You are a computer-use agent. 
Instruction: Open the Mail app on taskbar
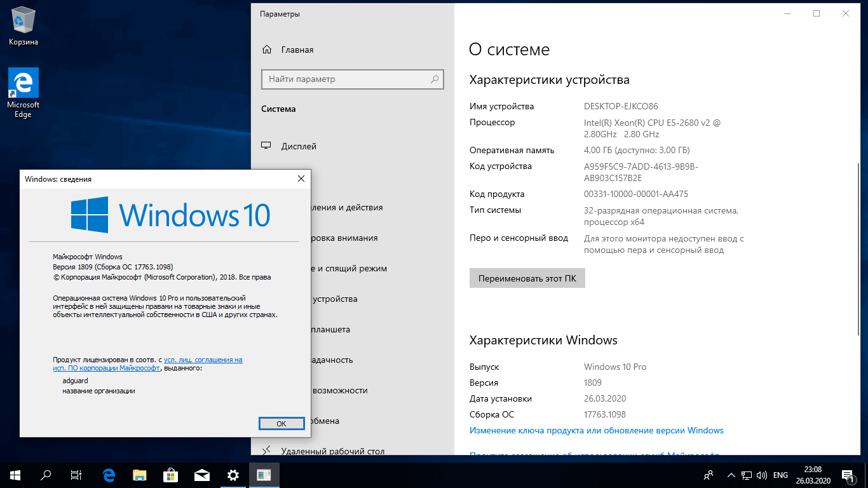202,475
